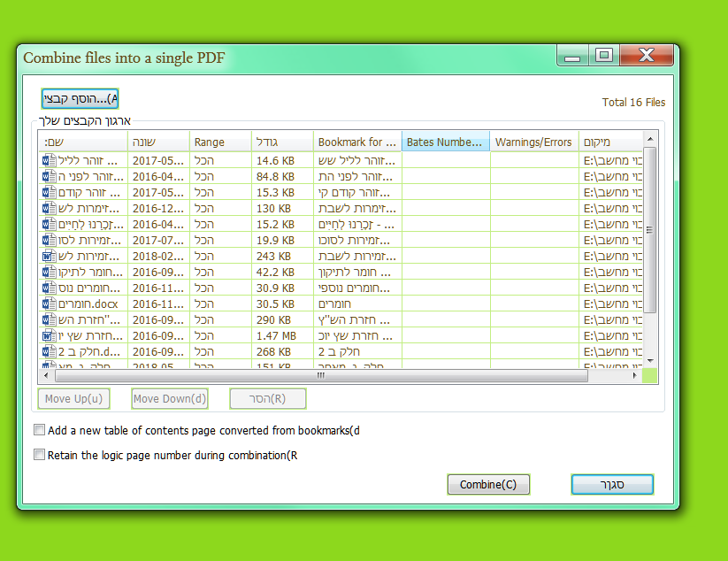728x561 pixels.
Task: Click the Word icon of the 243 KB file
Action: click(49, 256)
